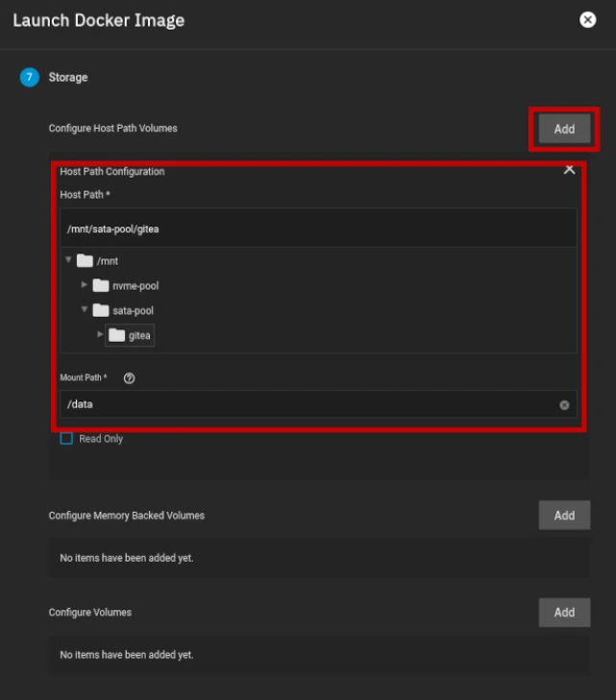
Task: Click into the Mount Path text field
Action: [x=308, y=405]
